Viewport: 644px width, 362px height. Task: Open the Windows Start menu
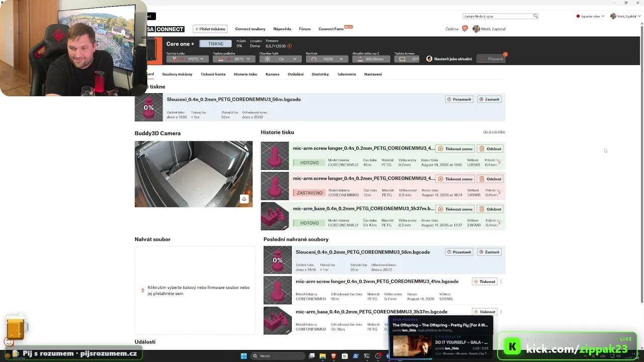(244, 356)
